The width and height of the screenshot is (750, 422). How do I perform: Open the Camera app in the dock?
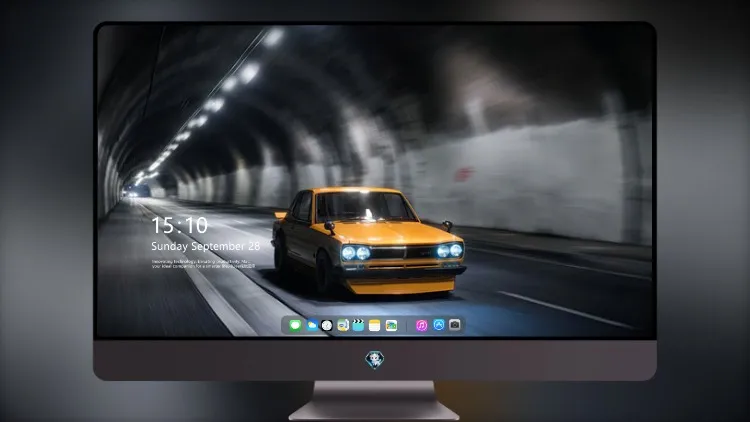click(x=455, y=325)
